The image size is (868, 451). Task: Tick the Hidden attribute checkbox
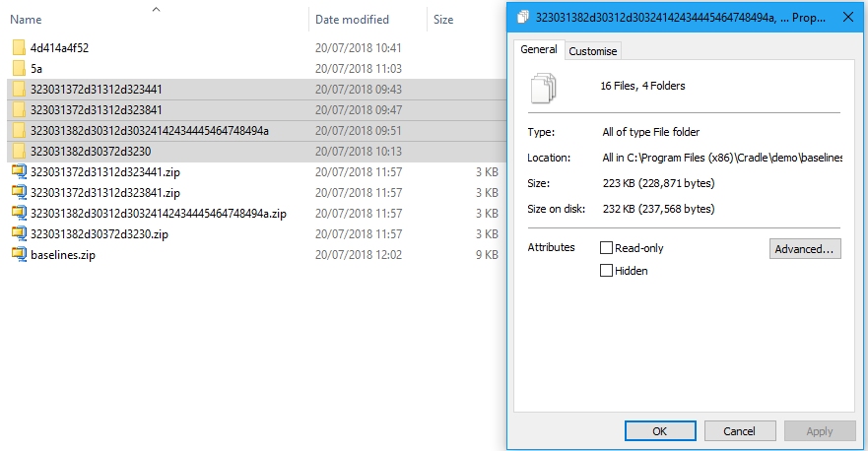click(x=606, y=271)
